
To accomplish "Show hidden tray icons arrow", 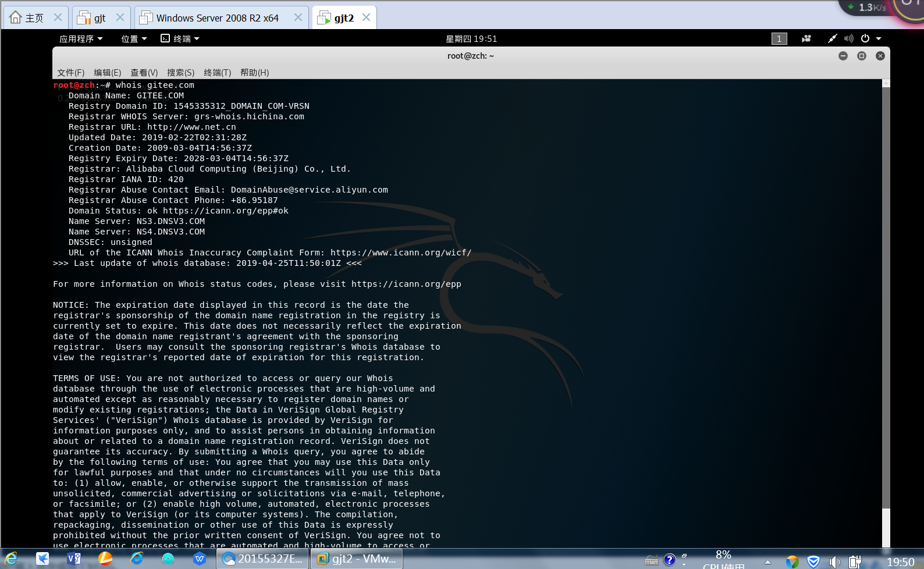I will (x=768, y=562).
